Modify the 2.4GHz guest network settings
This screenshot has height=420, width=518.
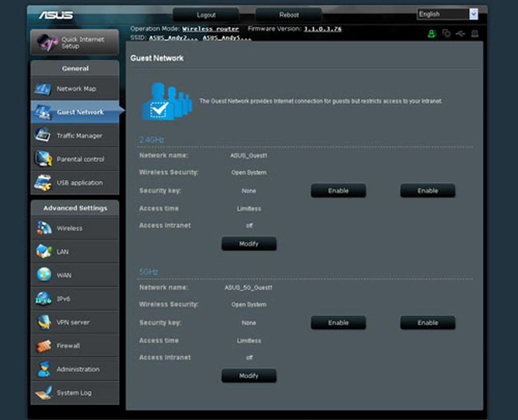click(x=249, y=244)
